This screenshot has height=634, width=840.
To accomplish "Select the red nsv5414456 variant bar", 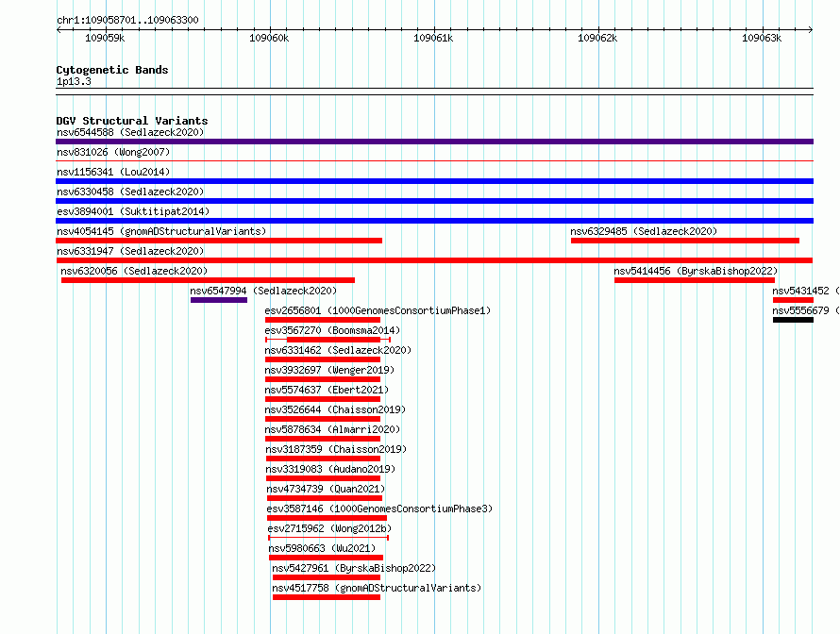I will click(695, 280).
